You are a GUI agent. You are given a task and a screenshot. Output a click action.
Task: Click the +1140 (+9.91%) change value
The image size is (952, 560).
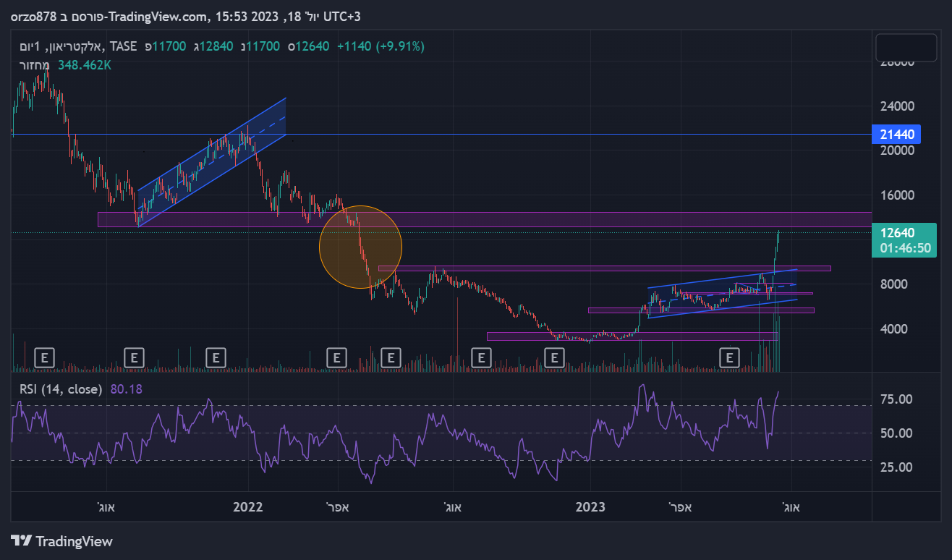click(x=381, y=46)
